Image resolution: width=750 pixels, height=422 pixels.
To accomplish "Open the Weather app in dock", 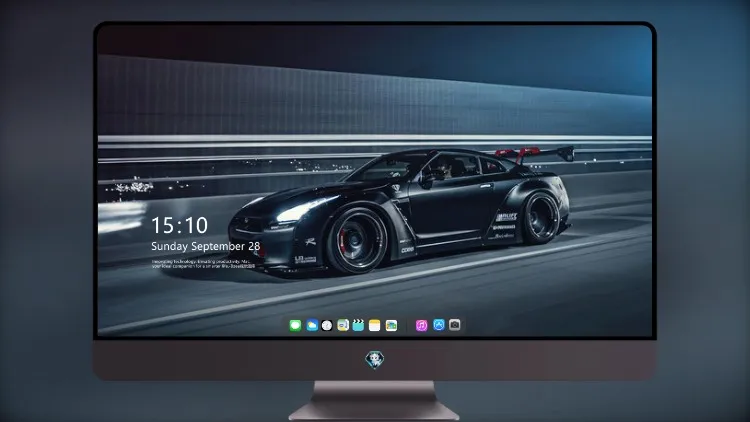I will click(312, 326).
